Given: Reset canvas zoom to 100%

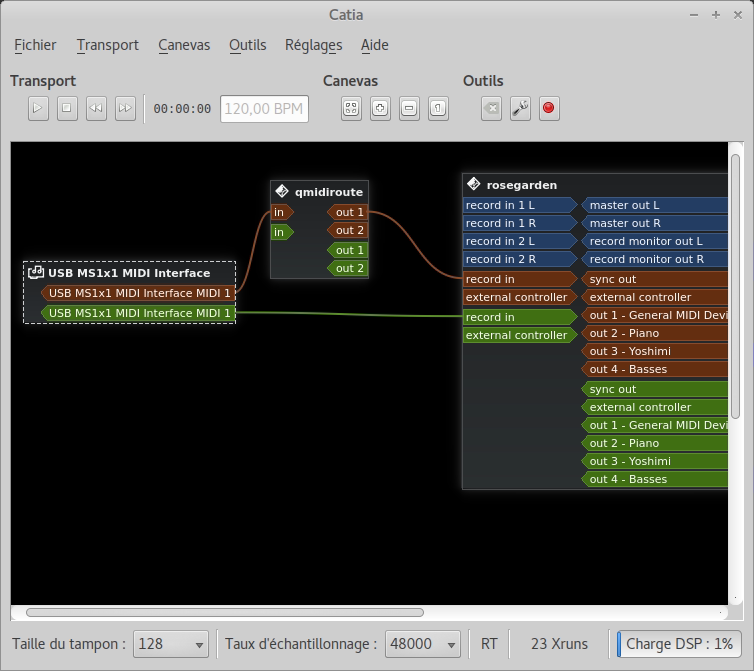Looking at the screenshot, I should tap(438, 108).
